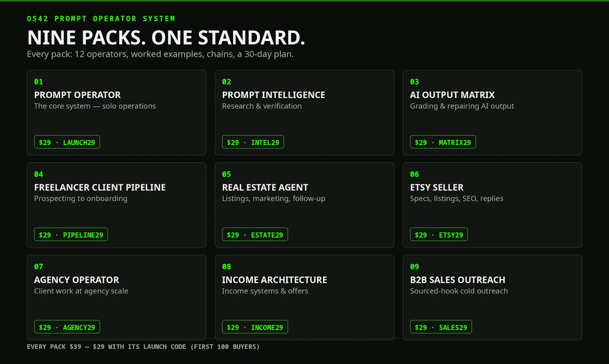The height and width of the screenshot is (364, 609).
Task: Click the OS42 PROMPT OPERATOR SYSTEM label
Action: pyautogui.click(x=101, y=19)
